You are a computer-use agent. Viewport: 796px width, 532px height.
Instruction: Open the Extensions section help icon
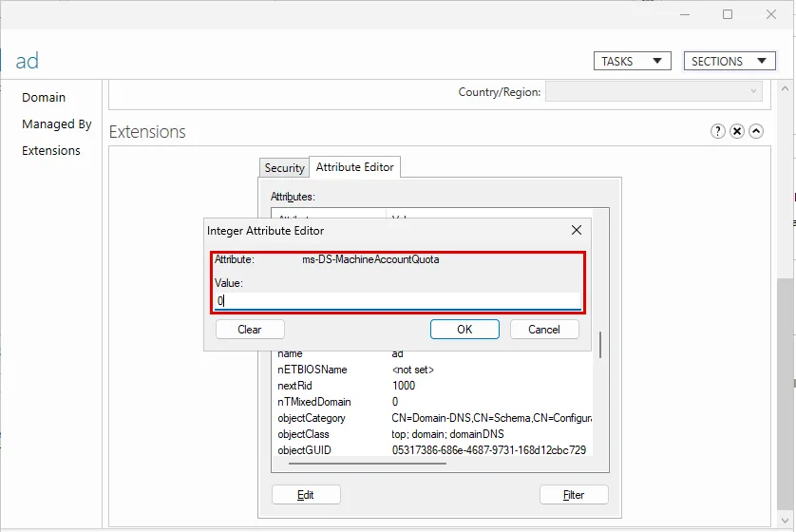(717, 131)
